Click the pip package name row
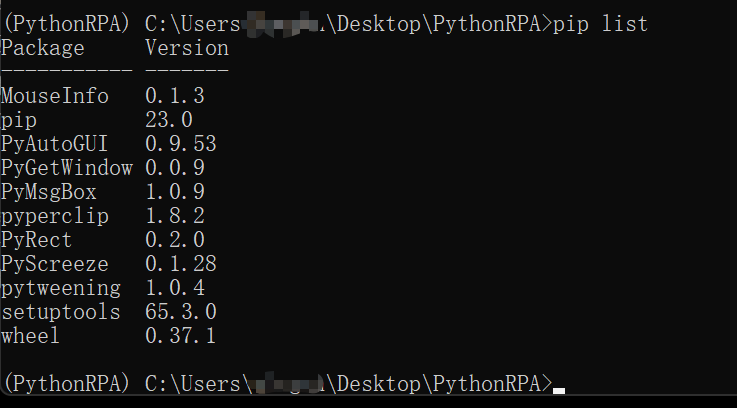This screenshot has height=408, width=737. point(19,121)
